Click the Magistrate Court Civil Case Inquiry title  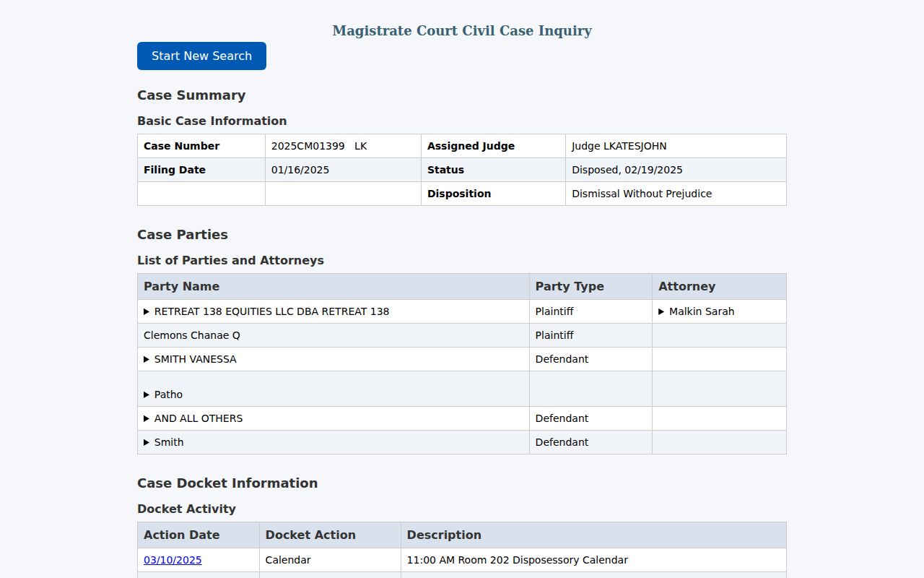coord(462,30)
